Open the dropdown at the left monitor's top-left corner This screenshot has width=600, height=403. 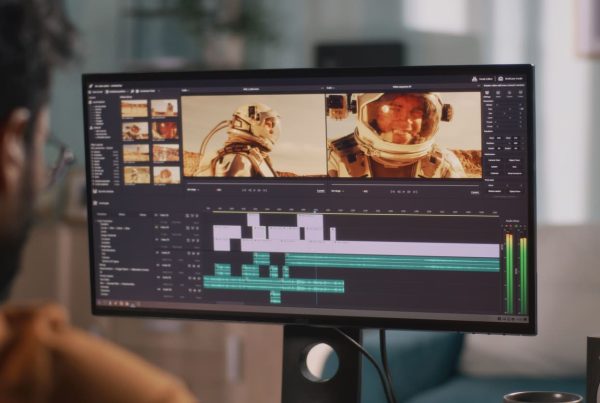tap(185, 90)
